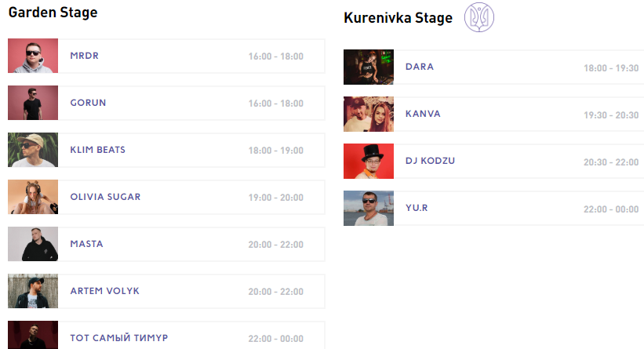Click the Kurenivka Stage heading
The width and height of the screenshot is (644, 349).
[398, 18]
